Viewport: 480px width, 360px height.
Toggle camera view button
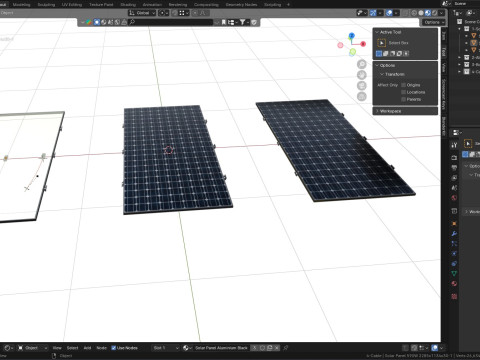click(x=362, y=86)
